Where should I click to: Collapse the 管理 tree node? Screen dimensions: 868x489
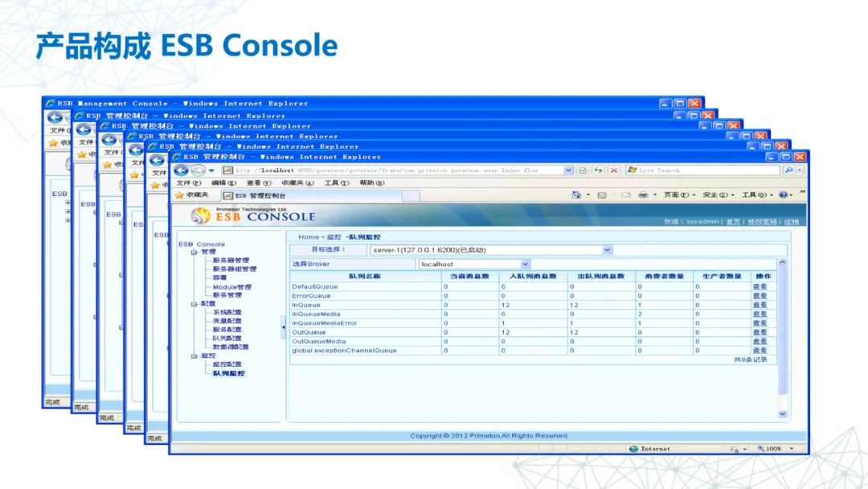tap(194, 252)
